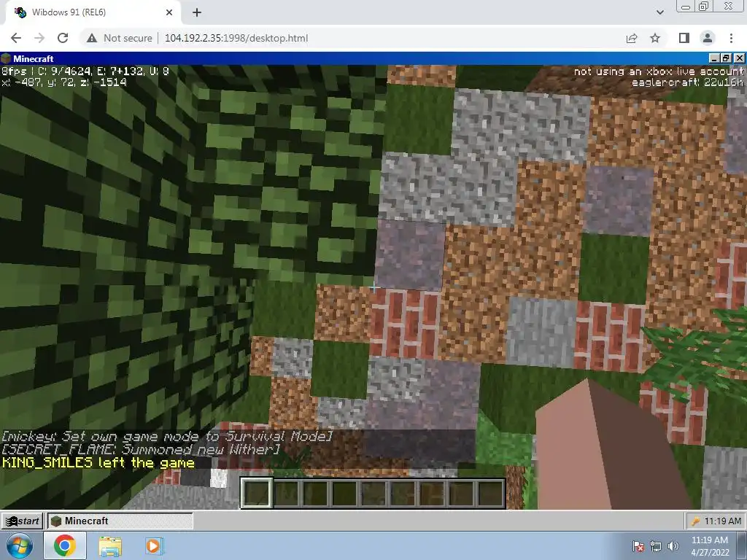
Task: Restore the inner Minecraft window size
Action: coord(726,58)
